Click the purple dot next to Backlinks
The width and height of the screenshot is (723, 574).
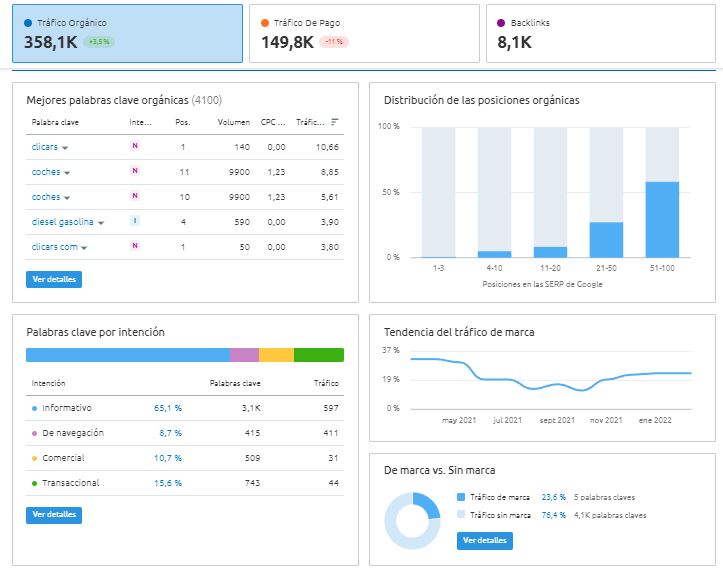coord(501,23)
